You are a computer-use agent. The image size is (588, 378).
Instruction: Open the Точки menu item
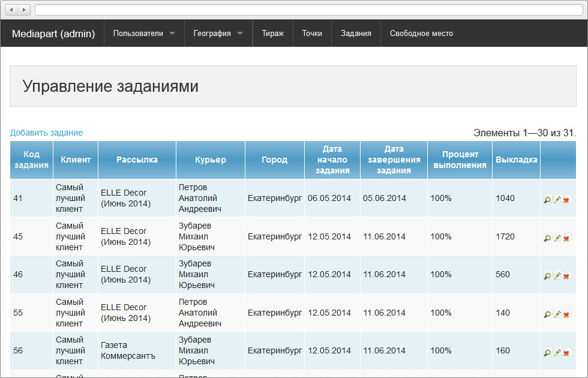312,34
